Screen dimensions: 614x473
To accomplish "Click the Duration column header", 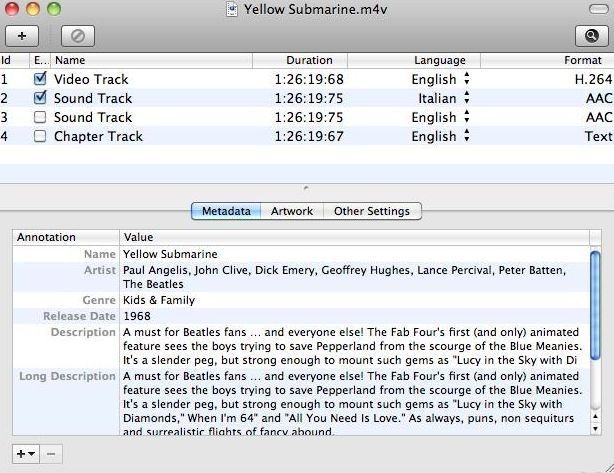I will 309,60.
